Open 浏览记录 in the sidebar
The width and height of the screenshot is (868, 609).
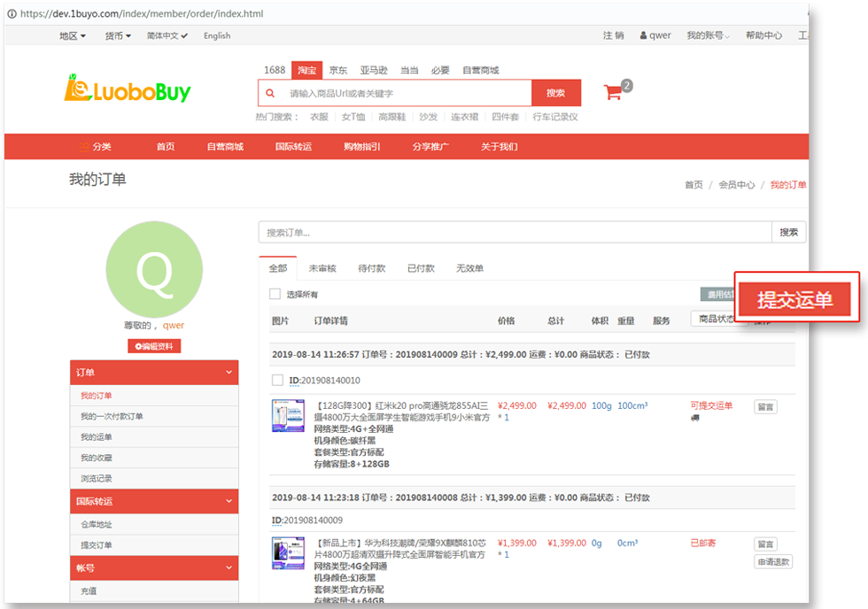97,479
